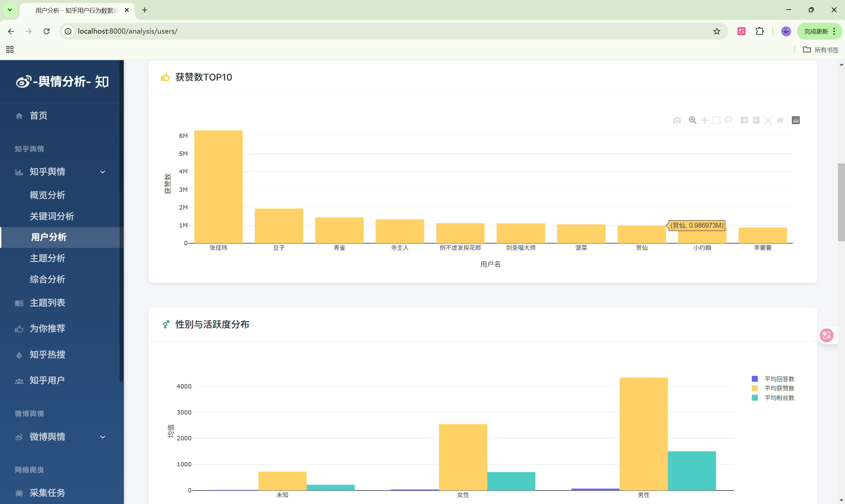
Task: Open the 知乎热搜 link
Action: (x=47, y=354)
